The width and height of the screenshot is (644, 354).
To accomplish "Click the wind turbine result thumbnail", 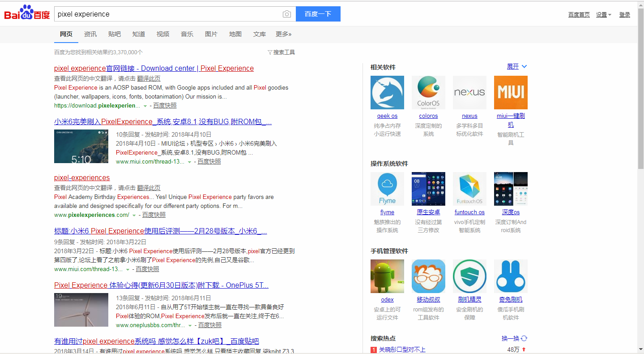I will [x=81, y=310].
